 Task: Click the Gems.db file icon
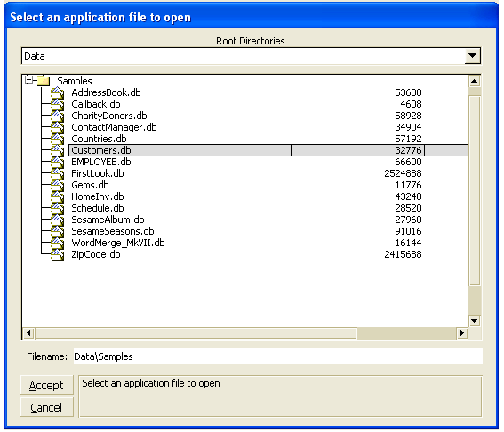pyautogui.click(x=57, y=185)
